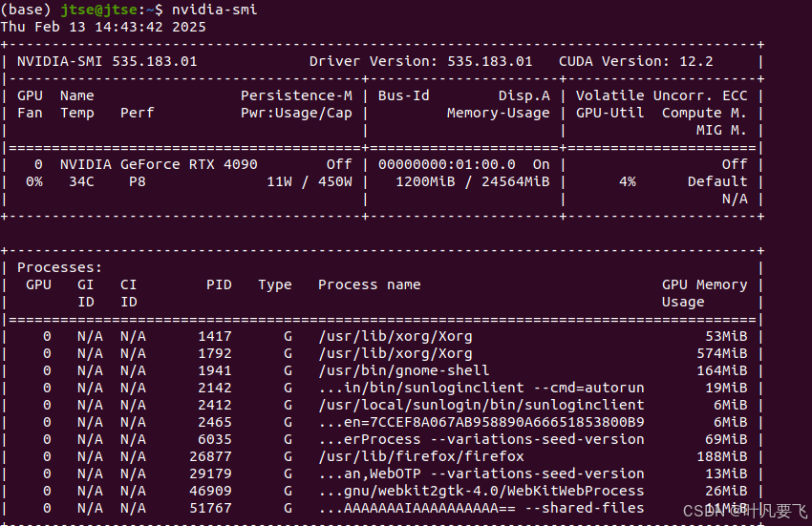Click the 53MiB memory usage value
Image resolution: width=812 pixels, height=526 pixels.
pyautogui.click(x=726, y=337)
